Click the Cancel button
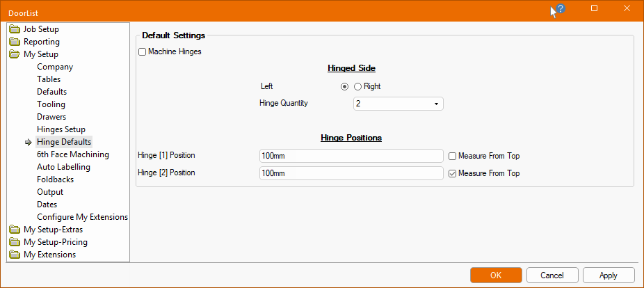 click(552, 275)
